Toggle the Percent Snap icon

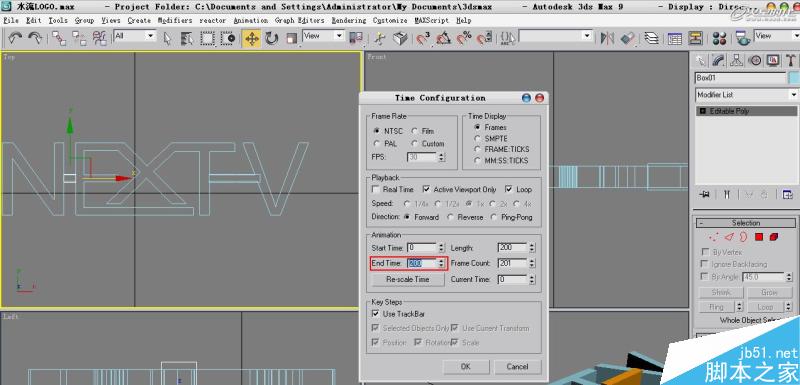click(x=464, y=38)
